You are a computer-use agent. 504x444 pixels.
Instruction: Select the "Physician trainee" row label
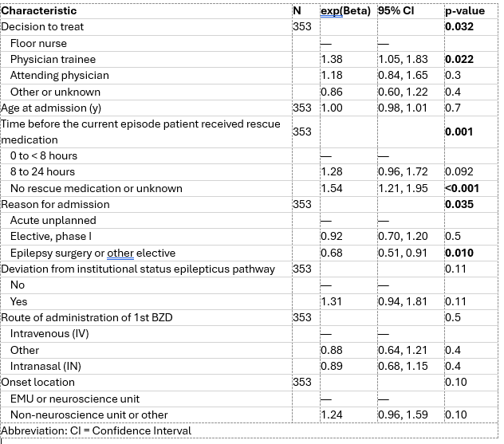point(53,59)
